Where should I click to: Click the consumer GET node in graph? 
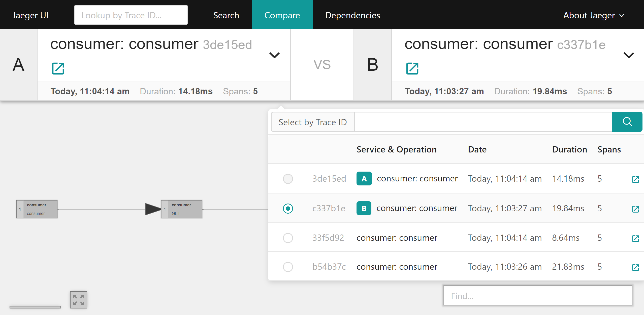[x=182, y=209]
